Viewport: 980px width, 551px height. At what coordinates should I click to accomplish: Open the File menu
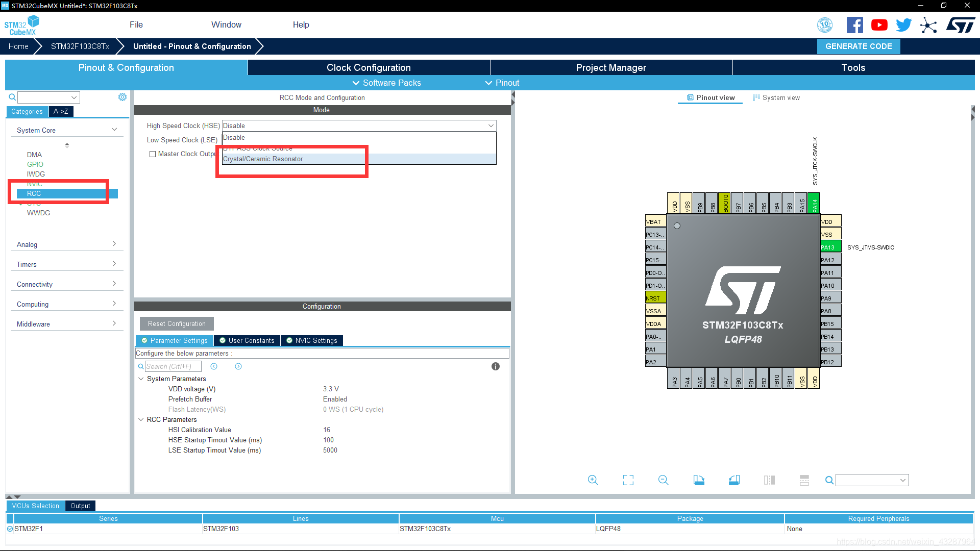coord(136,24)
